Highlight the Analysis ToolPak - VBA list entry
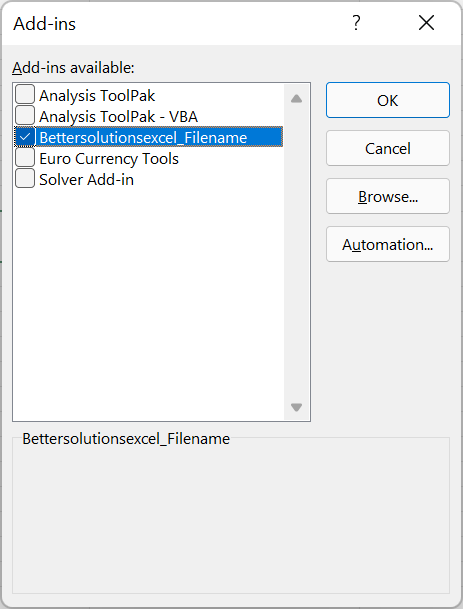This screenshot has height=609, width=463. tap(118, 117)
